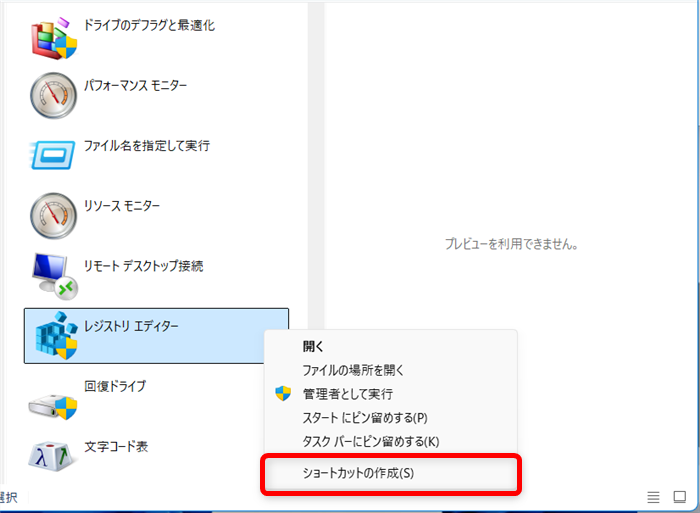Switch to details list view icon
700x513 pixels.
653,497
